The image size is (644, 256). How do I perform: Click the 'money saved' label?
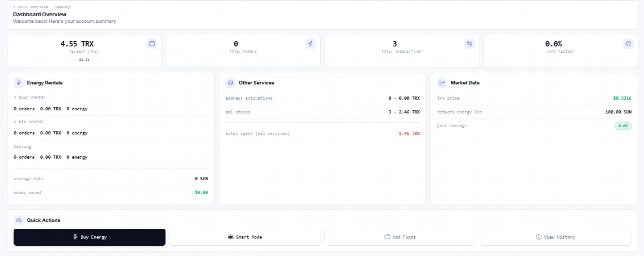27,193
